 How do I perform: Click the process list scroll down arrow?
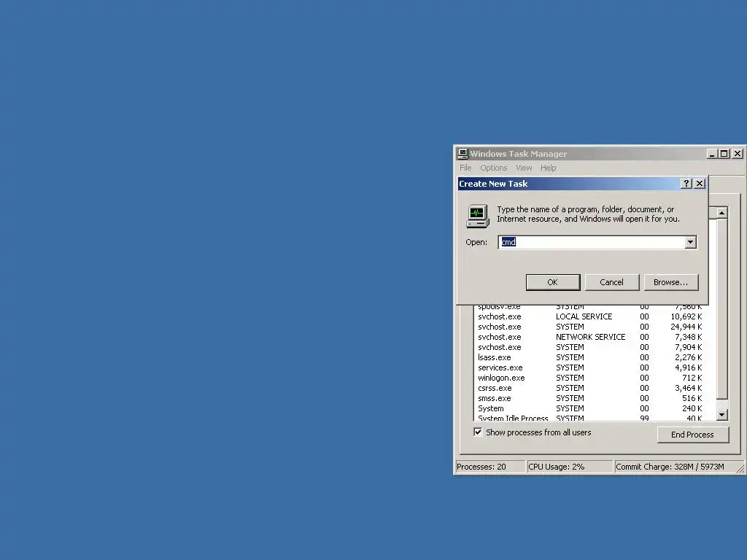tap(721, 415)
